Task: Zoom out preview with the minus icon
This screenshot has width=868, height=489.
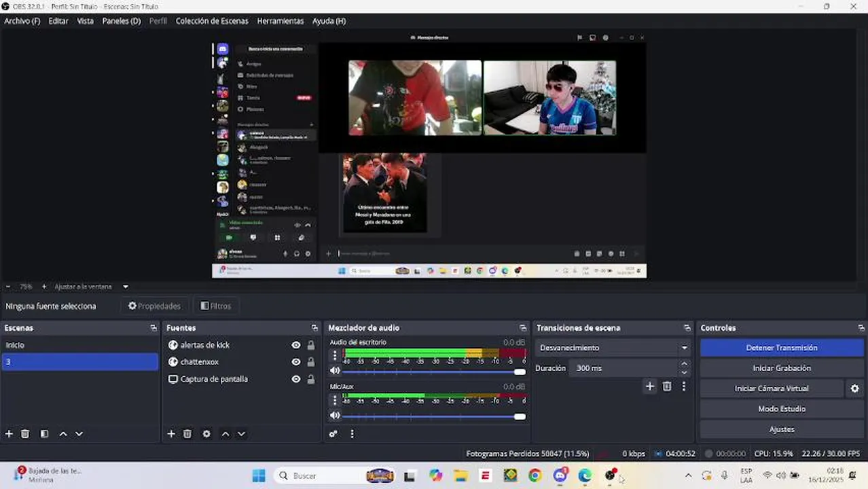Action: coord(7,287)
